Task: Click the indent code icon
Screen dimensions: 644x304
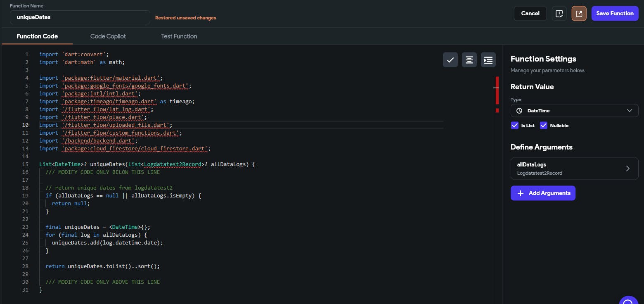Action: pyautogui.click(x=488, y=60)
